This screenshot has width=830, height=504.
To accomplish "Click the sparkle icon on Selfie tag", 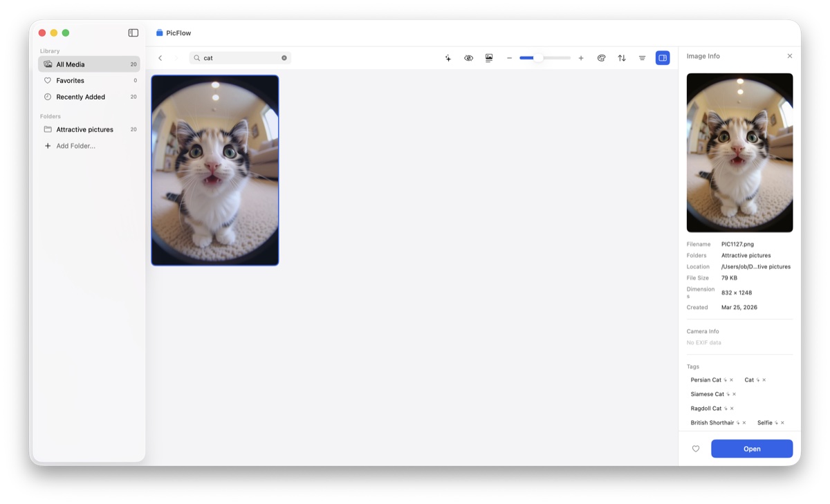I will [x=776, y=422].
